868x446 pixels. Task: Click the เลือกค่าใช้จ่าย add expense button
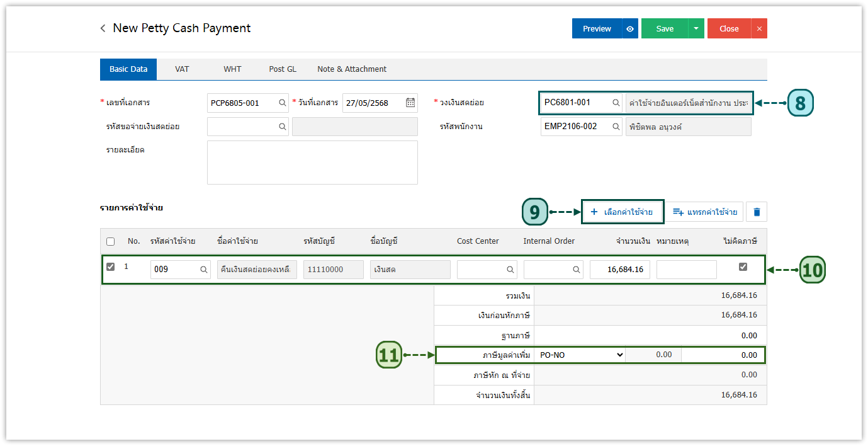[622, 212]
